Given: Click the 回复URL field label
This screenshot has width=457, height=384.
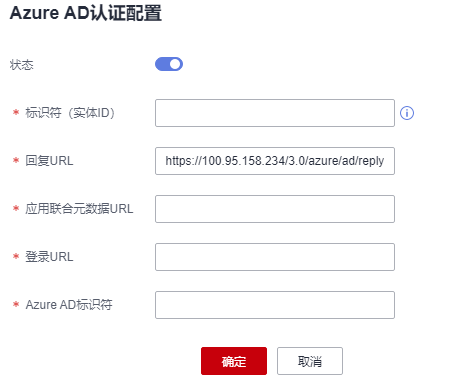Looking at the screenshot, I should 49,161.
